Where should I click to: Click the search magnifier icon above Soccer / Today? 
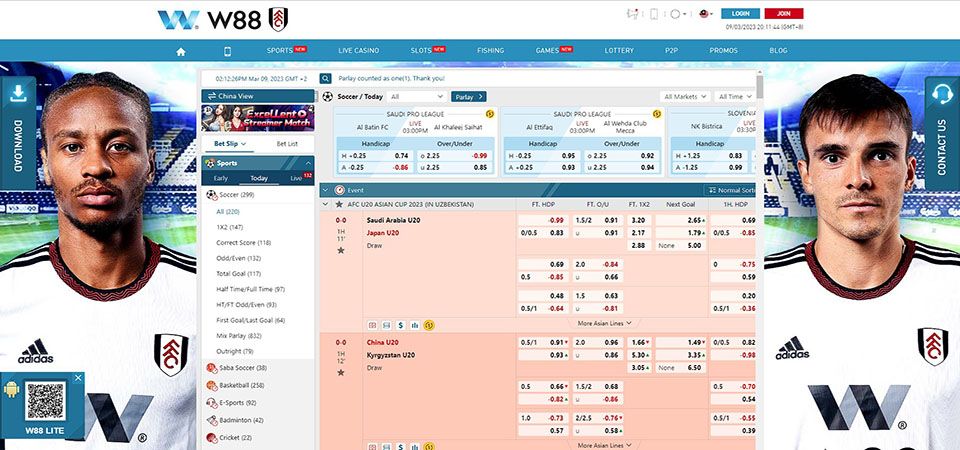click(326, 78)
